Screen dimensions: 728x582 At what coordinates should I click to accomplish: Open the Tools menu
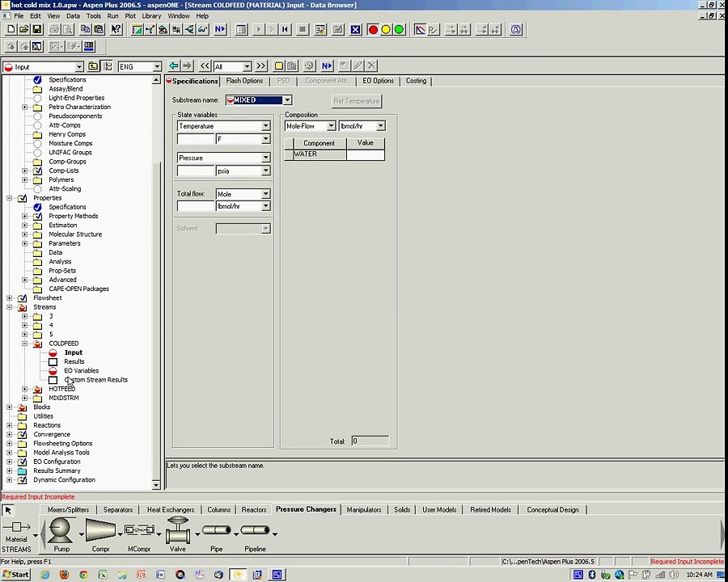coord(93,16)
